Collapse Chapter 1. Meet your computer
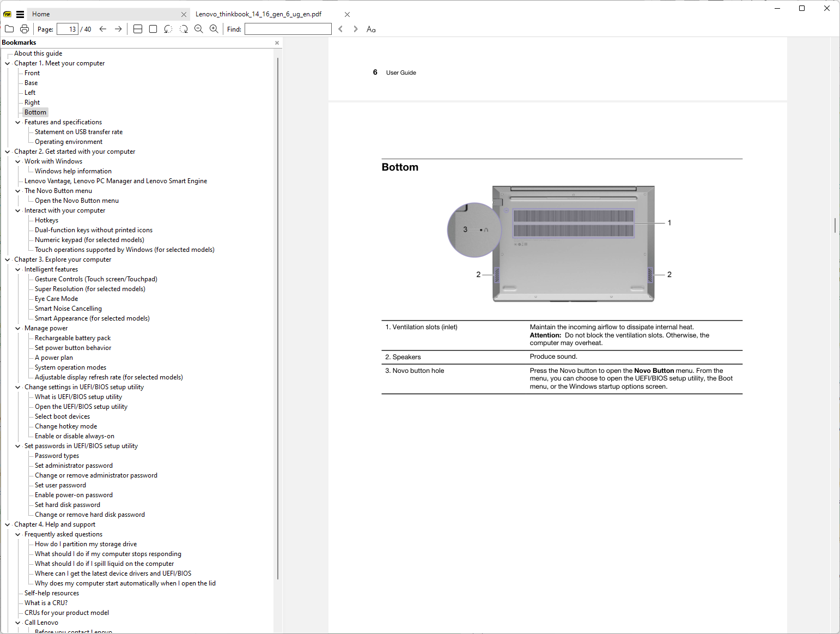 [8, 63]
